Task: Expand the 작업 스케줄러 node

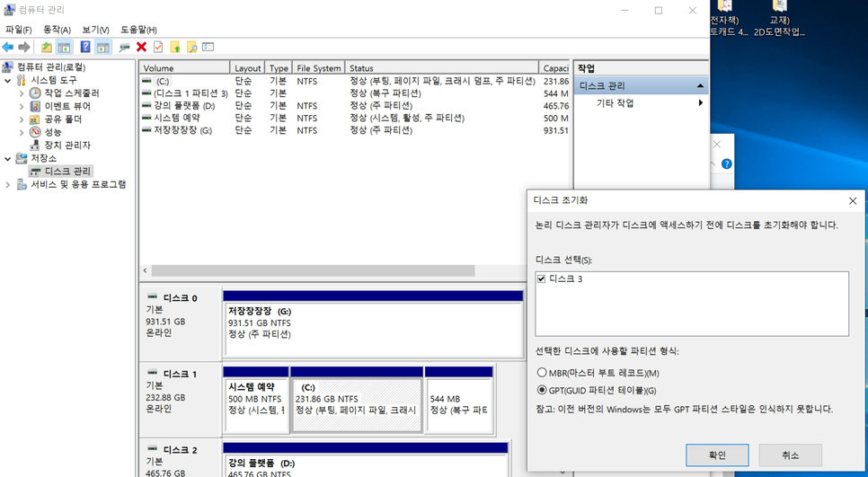Action: [x=22, y=93]
